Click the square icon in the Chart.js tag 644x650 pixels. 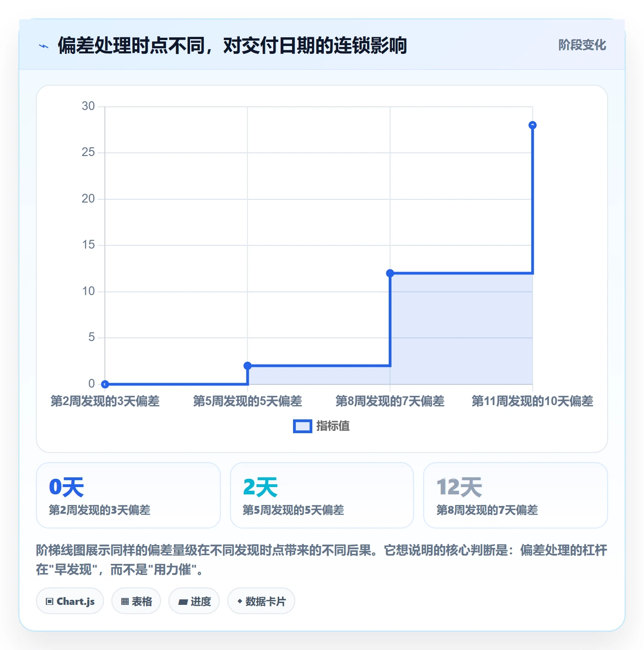[x=50, y=601]
